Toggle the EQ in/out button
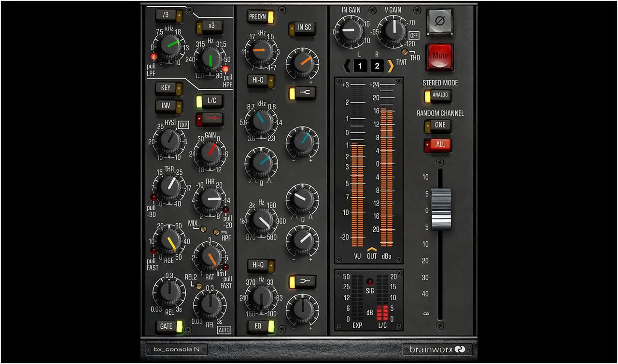 [x=261, y=326]
